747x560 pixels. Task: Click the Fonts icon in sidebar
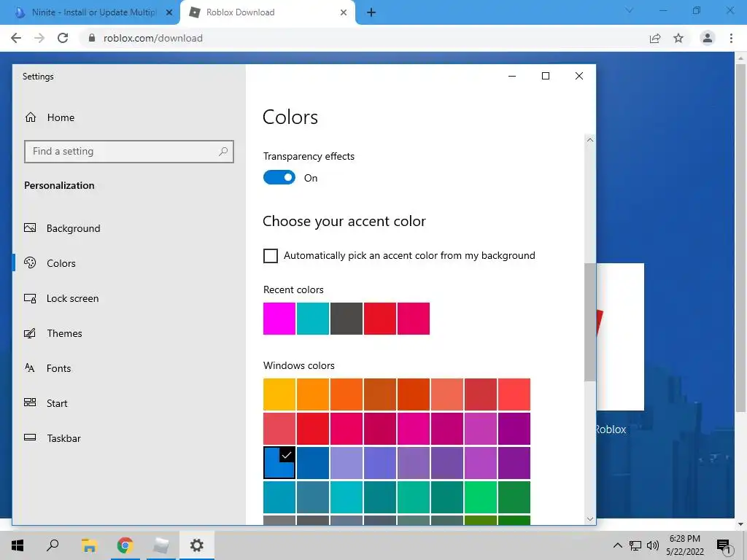tap(29, 367)
